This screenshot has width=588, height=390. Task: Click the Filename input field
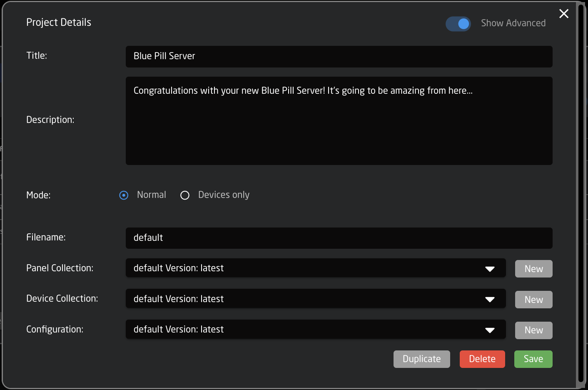point(339,238)
